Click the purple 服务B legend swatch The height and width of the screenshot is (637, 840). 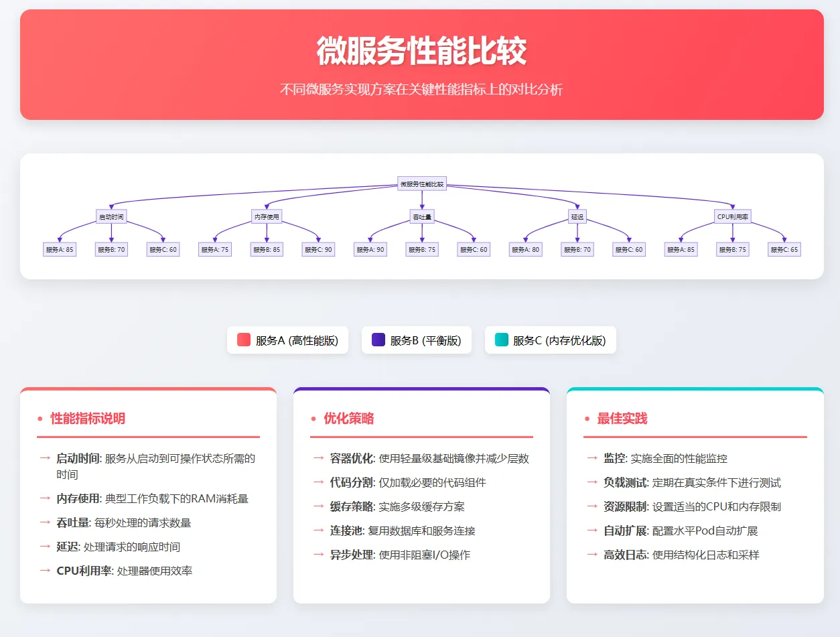point(377,340)
